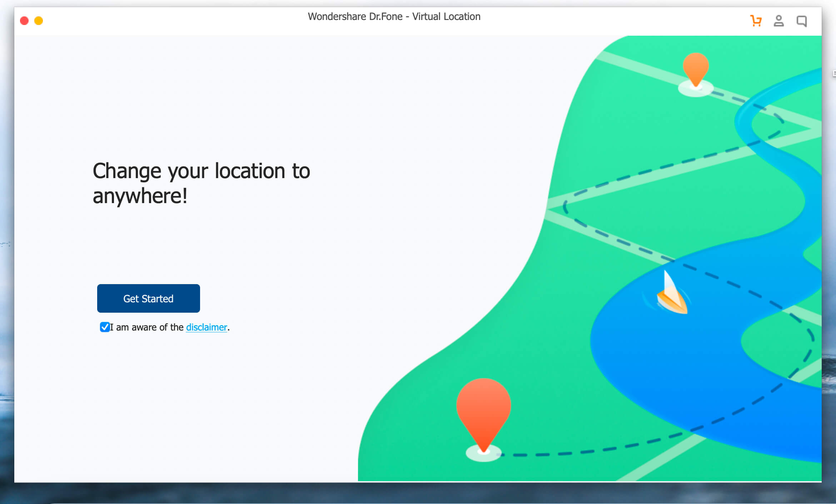Open the shopping cart purchase icon

point(756,21)
